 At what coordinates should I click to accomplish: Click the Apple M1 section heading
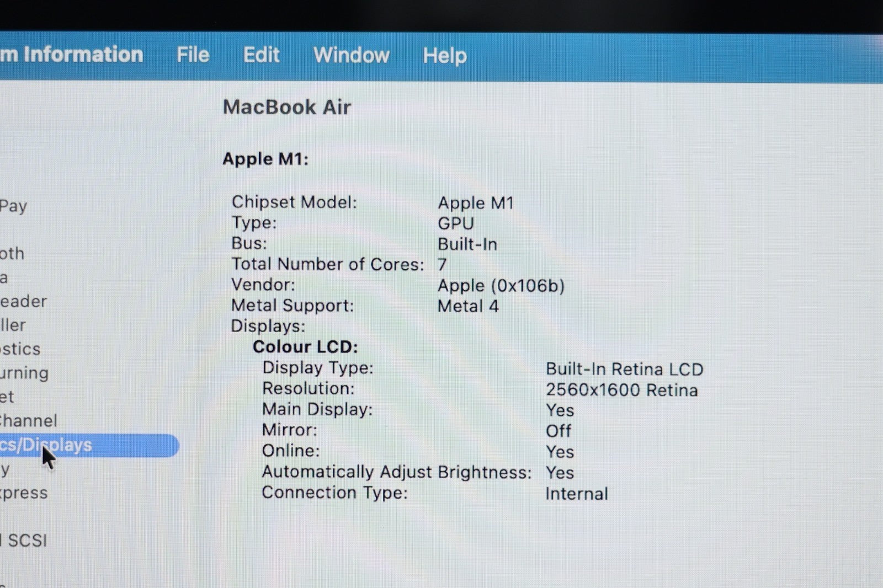pyautogui.click(x=265, y=159)
